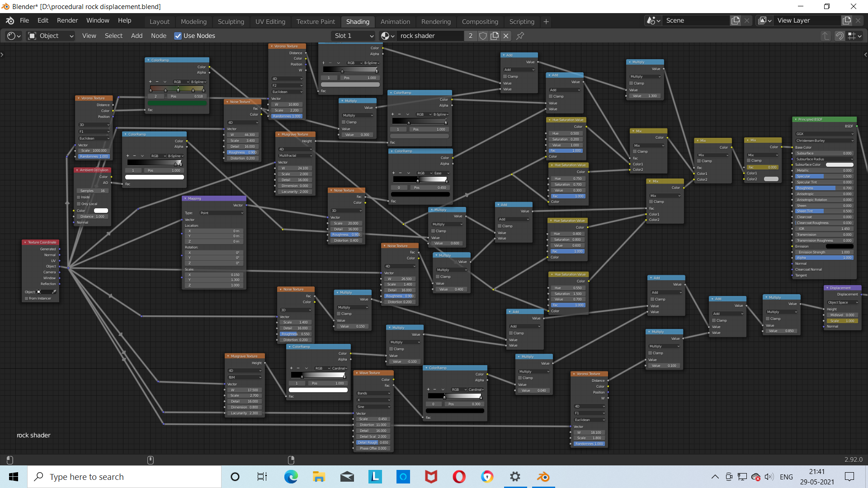This screenshot has width=868, height=488.
Task: Enable Clamp on the Multiply 0.040 node
Action: [x=520, y=378]
